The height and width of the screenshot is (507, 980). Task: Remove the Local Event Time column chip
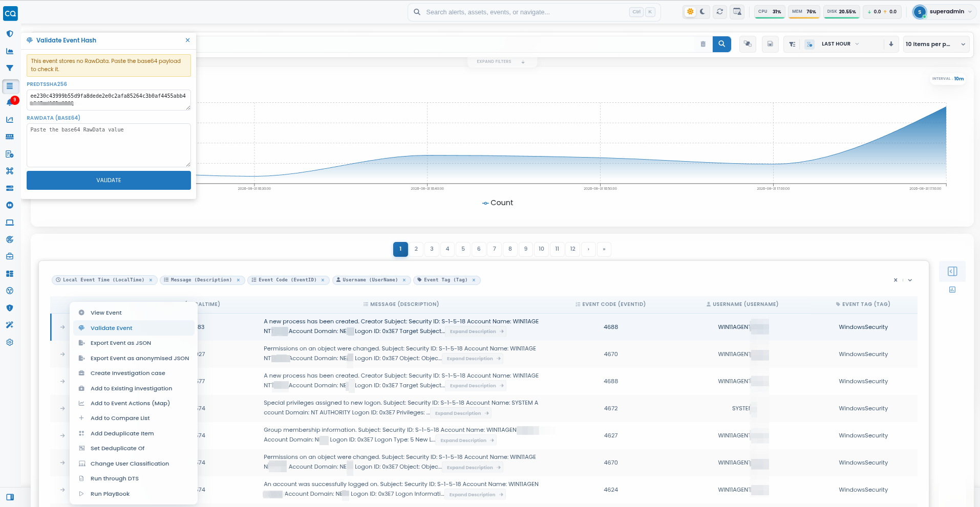pyautogui.click(x=151, y=280)
